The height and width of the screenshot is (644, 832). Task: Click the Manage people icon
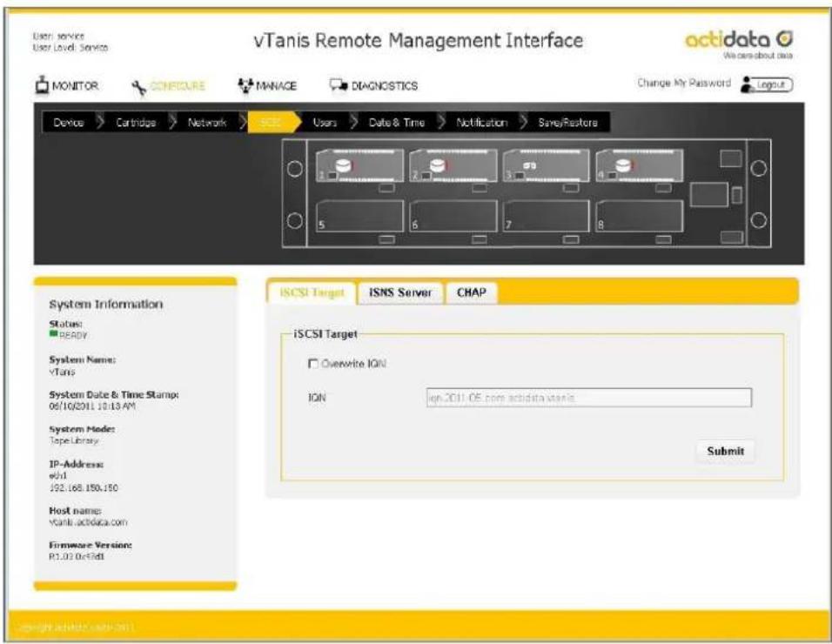(x=245, y=85)
